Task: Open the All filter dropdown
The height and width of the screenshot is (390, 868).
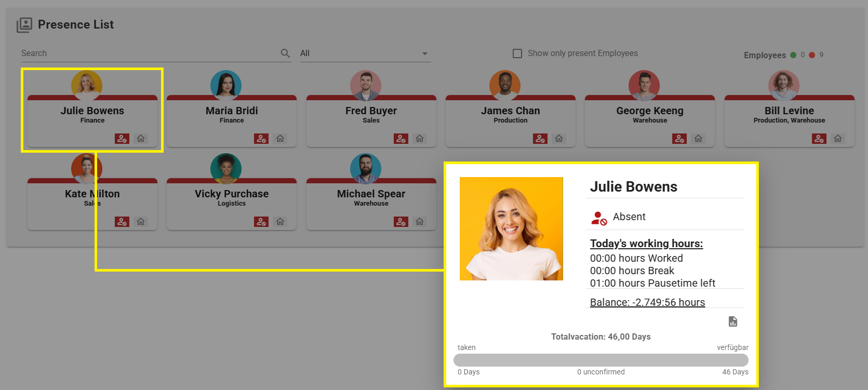Action: (x=365, y=53)
